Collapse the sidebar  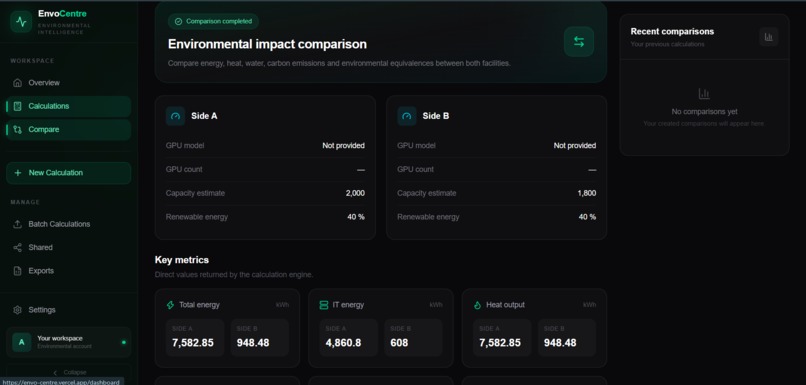(70, 372)
